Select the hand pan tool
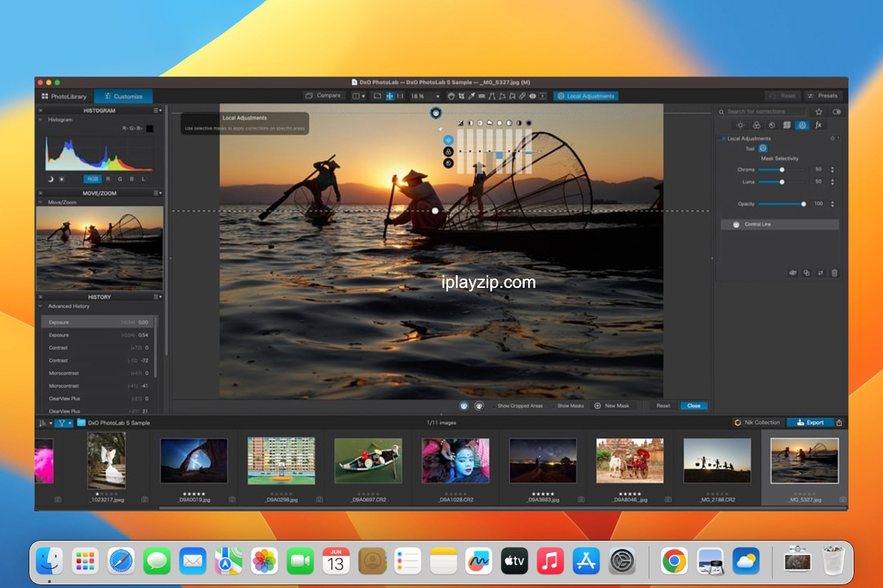The width and height of the screenshot is (883, 588). (451, 96)
